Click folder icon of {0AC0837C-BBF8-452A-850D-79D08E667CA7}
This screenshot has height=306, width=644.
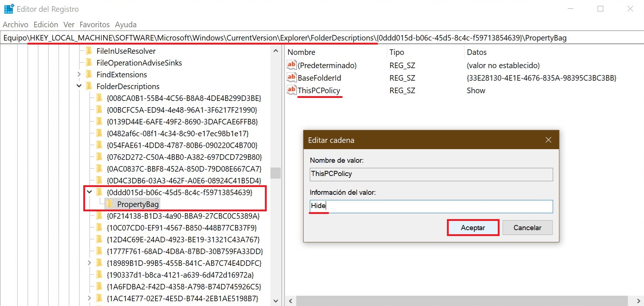pyautogui.click(x=99, y=169)
